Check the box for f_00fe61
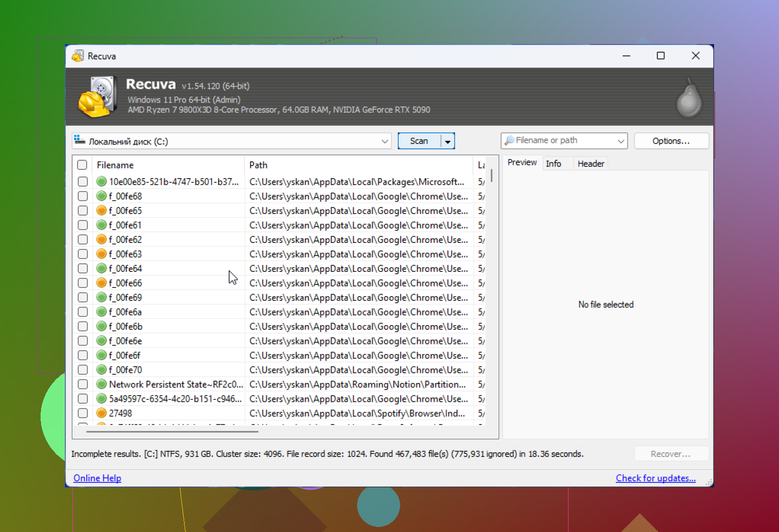This screenshot has width=779, height=532. point(83,225)
